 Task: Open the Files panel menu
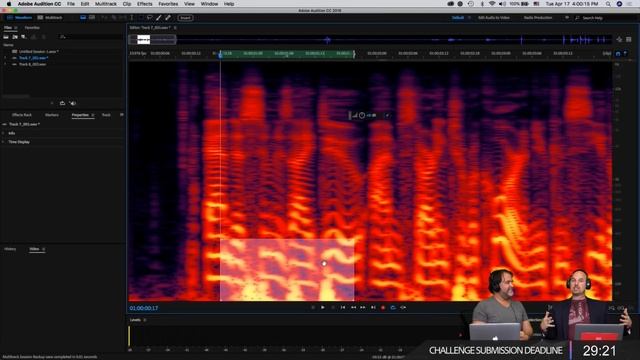(16, 28)
